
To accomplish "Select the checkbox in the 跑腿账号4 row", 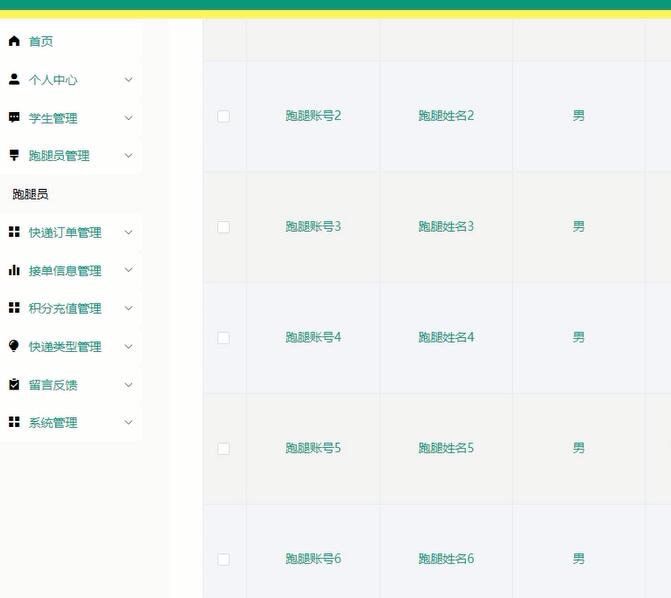I will click(223, 338).
